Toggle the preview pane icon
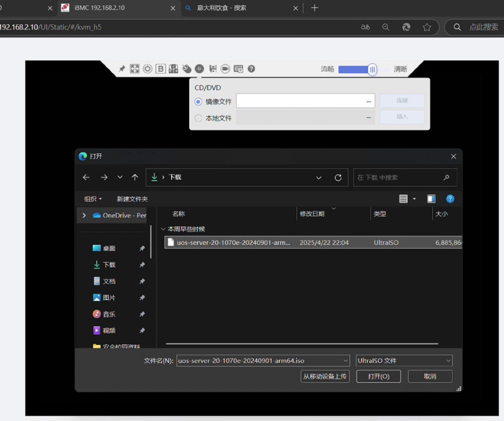This screenshot has height=421, width=504. coord(431,199)
